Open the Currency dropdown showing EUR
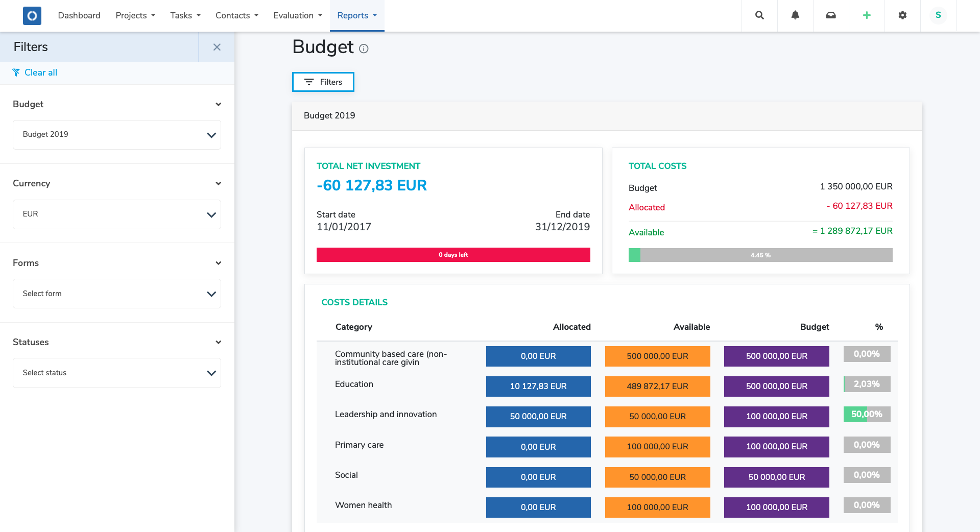This screenshot has height=532, width=980. pos(116,214)
